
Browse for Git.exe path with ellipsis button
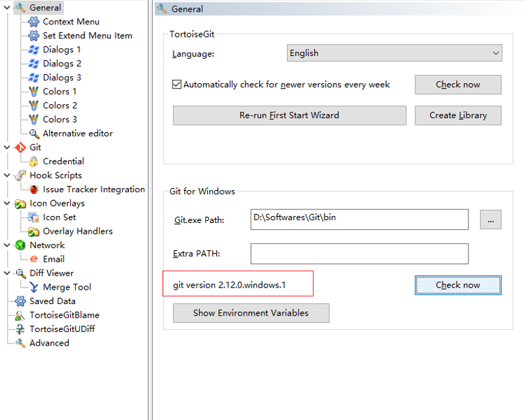coord(490,220)
